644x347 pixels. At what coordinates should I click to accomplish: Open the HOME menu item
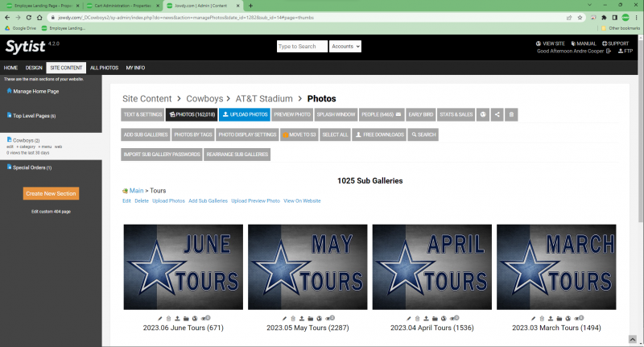tap(10, 68)
